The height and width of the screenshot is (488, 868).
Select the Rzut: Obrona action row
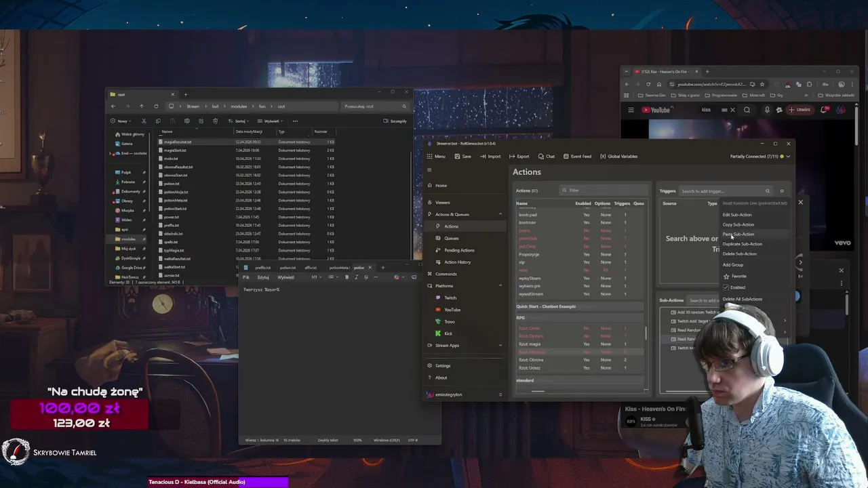580,360
